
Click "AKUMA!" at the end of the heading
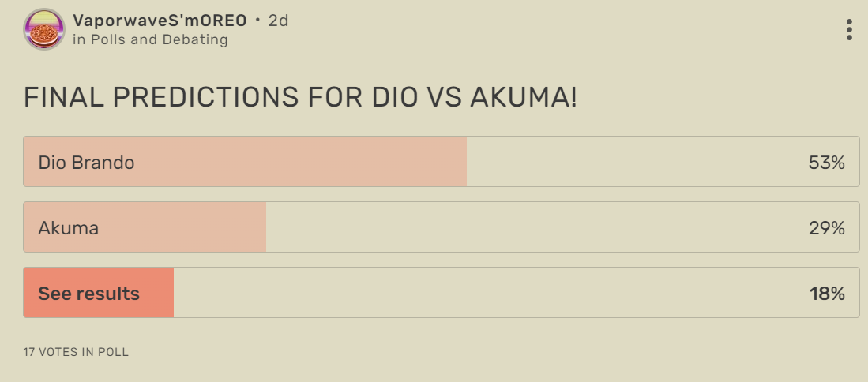524,97
